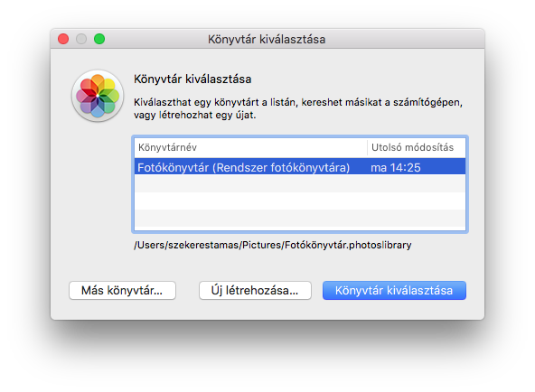Image resolution: width=535 pixels, height=392 pixels.
Task: Click the Photos app flower icon
Action: [98, 96]
